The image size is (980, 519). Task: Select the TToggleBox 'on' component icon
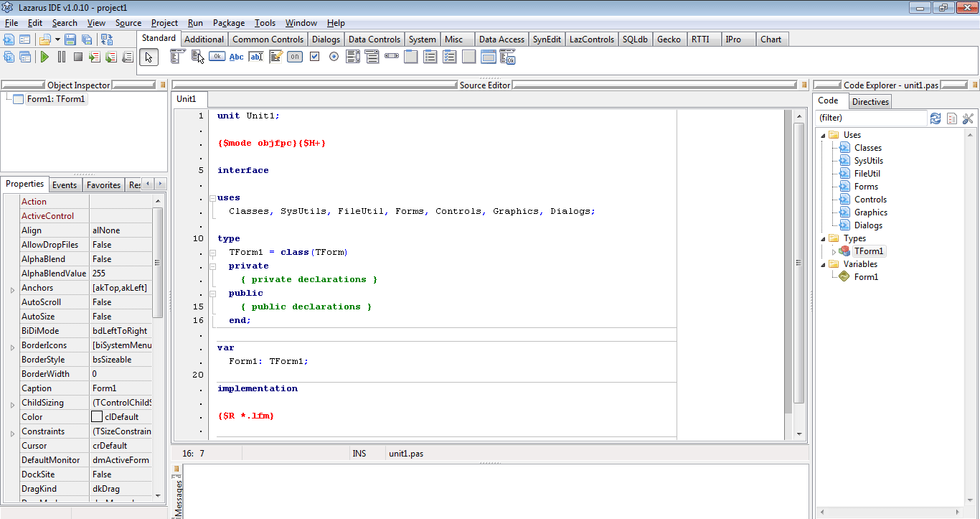(x=295, y=57)
